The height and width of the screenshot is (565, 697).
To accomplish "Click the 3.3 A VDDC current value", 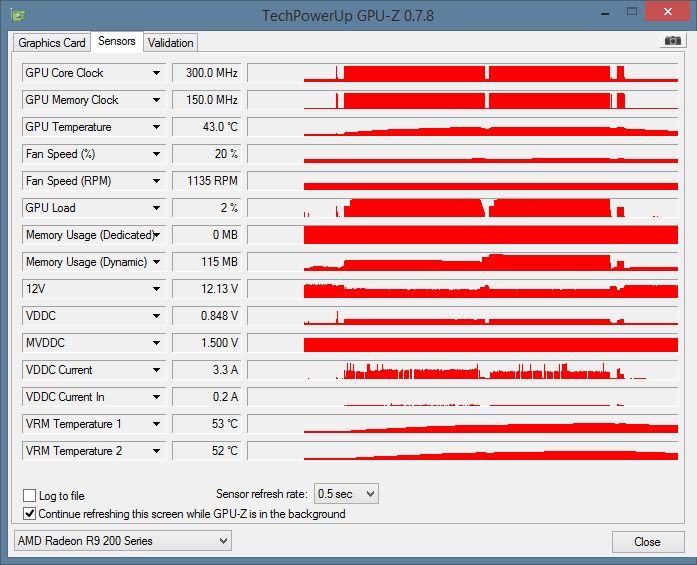I will click(207, 370).
